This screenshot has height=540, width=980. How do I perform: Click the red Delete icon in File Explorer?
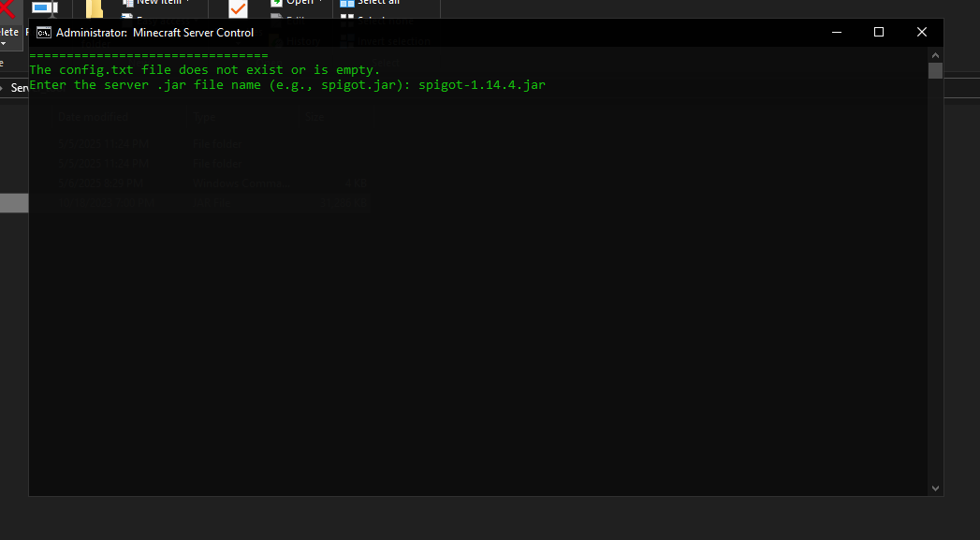click(7, 8)
